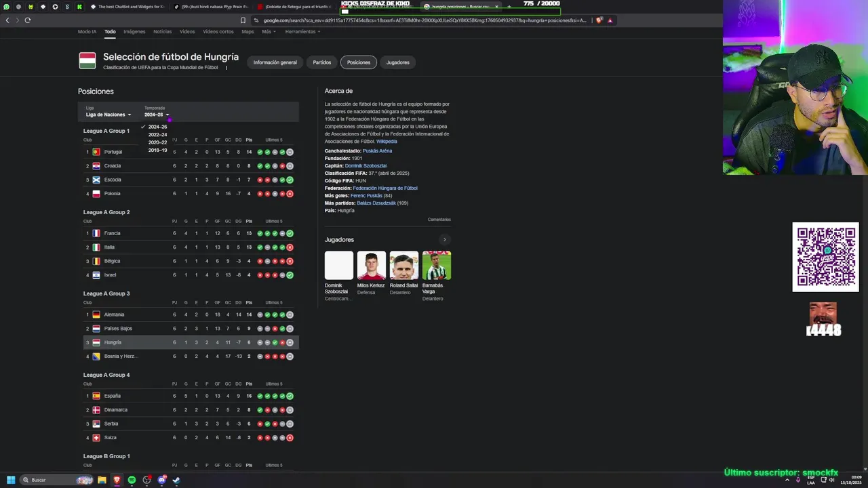The height and width of the screenshot is (488, 868).
Task: Click the microphone icon in system tray
Action: [x=797, y=480]
